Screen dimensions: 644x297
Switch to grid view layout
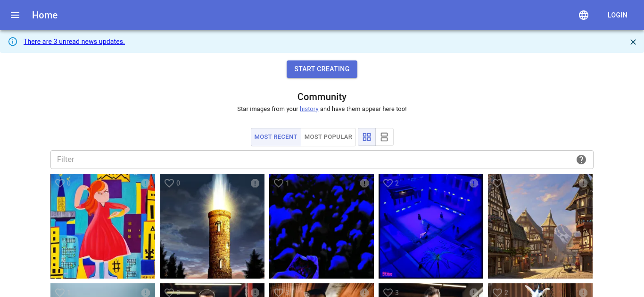367,137
